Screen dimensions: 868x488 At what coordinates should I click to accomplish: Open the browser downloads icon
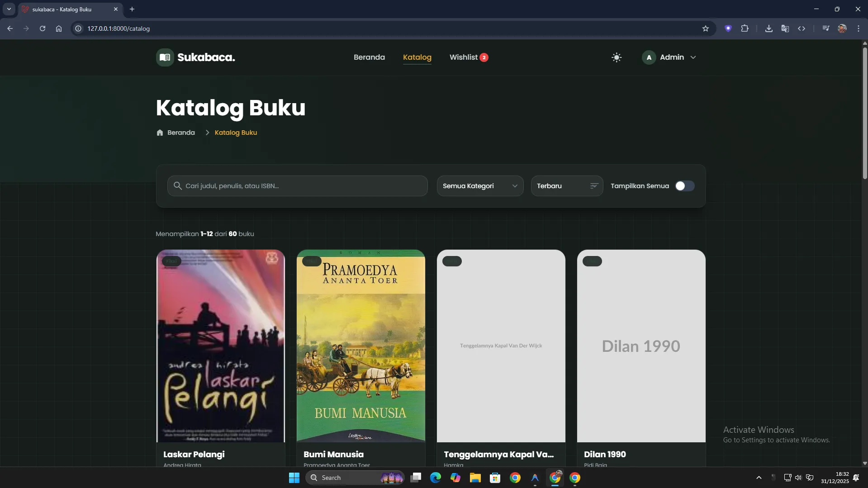768,28
